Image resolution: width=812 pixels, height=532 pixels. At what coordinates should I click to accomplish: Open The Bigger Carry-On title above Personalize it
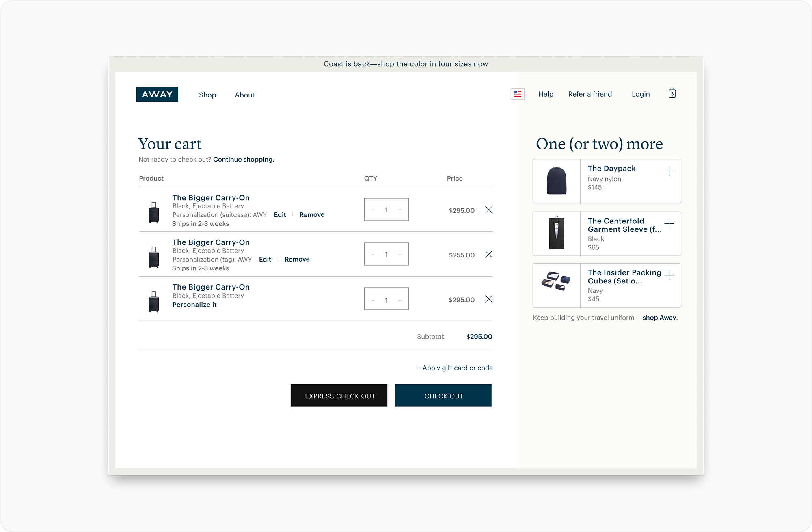click(211, 287)
